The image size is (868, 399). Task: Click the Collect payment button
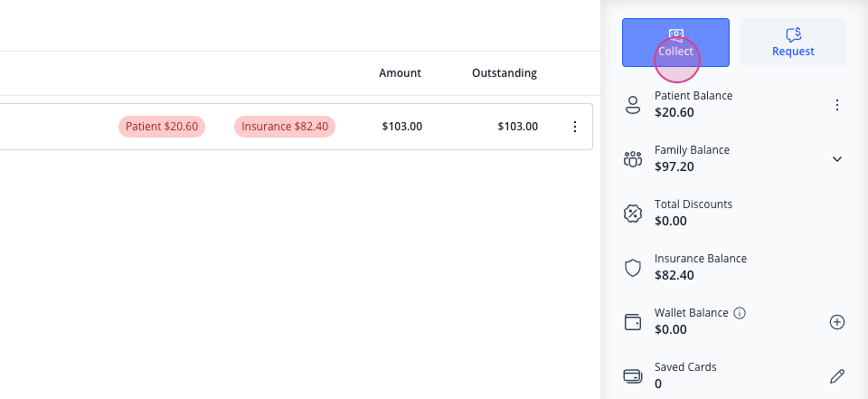click(675, 43)
